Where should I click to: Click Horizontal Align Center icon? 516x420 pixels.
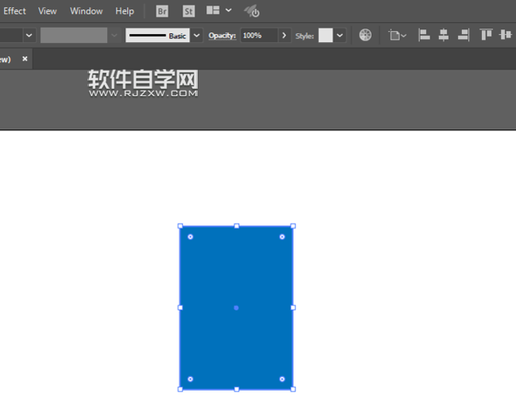click(x=444, y=35)
